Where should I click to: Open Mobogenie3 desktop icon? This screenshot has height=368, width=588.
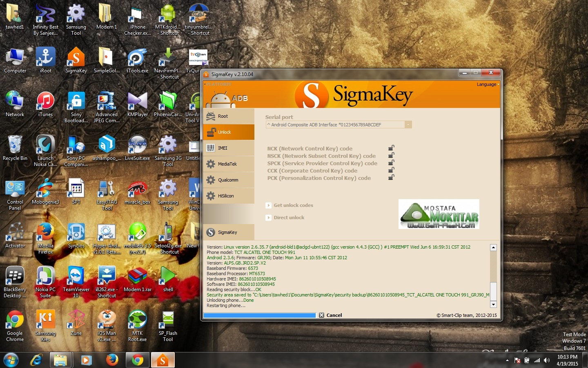(x=46, y=192)
